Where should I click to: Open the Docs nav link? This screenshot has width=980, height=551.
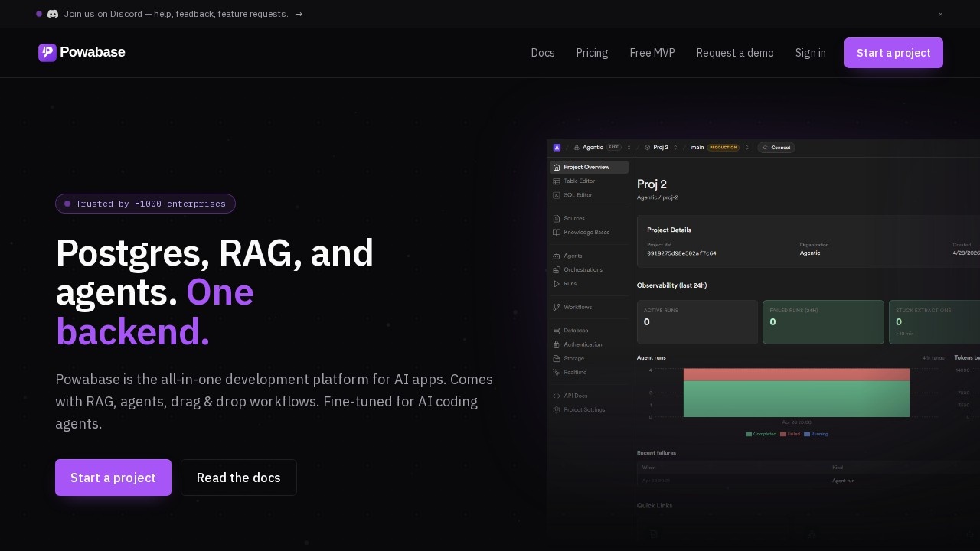(543, 53)
